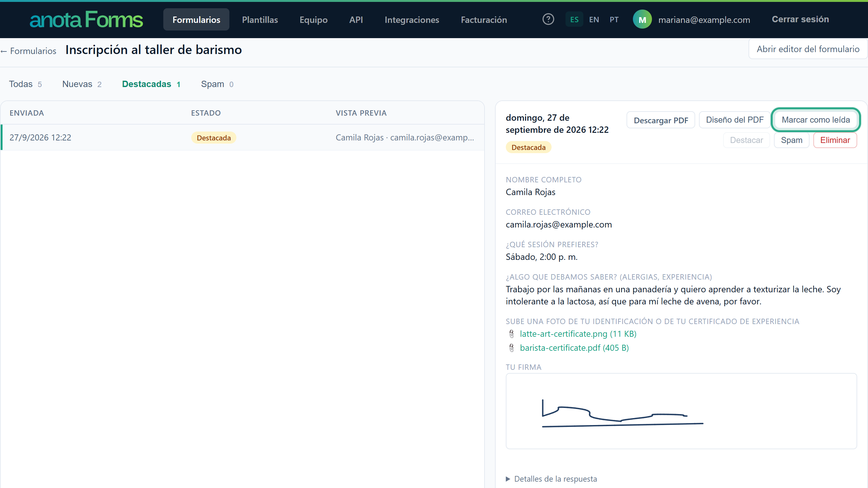Switch language to ES
This screenshot has height=488, width=868.
coord(574,20)
